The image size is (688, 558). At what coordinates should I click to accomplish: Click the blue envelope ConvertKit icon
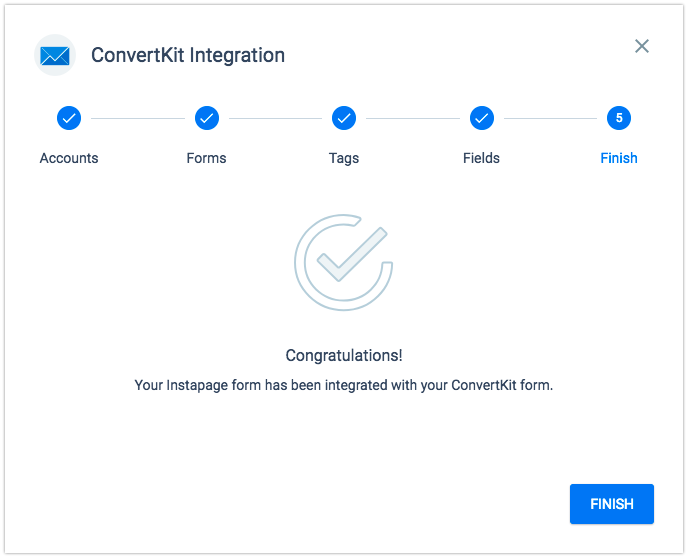tap(55, 55)
